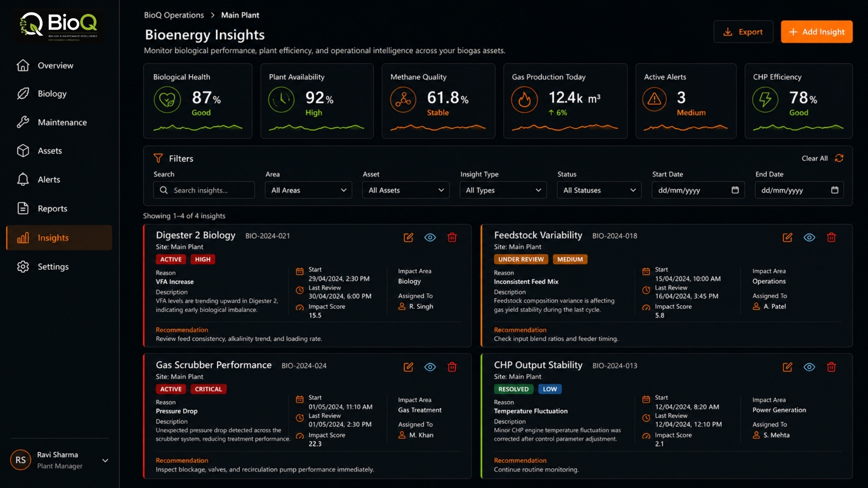Edit the CHP Output Stability insight
The width and height of the screenshot is (868, 488).
[788, 367]
